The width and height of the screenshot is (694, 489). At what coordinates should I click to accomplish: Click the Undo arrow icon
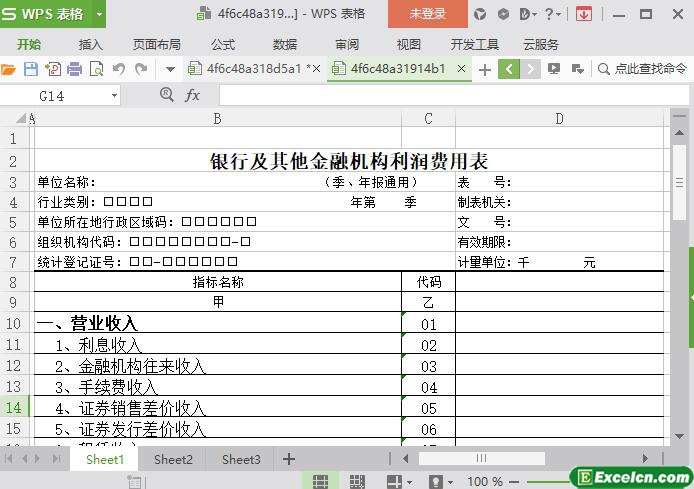click(x=119, y=69)
